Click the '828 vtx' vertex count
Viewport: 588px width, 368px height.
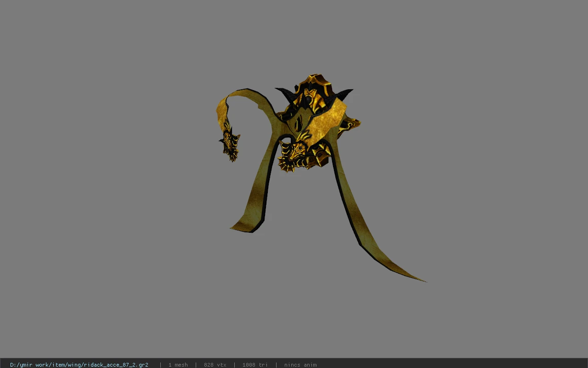(x=215, y=365)
